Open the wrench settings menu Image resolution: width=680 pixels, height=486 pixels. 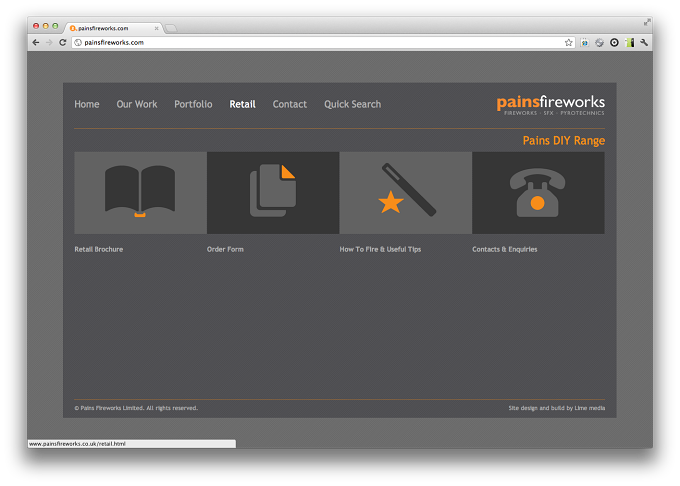(644, 42)
